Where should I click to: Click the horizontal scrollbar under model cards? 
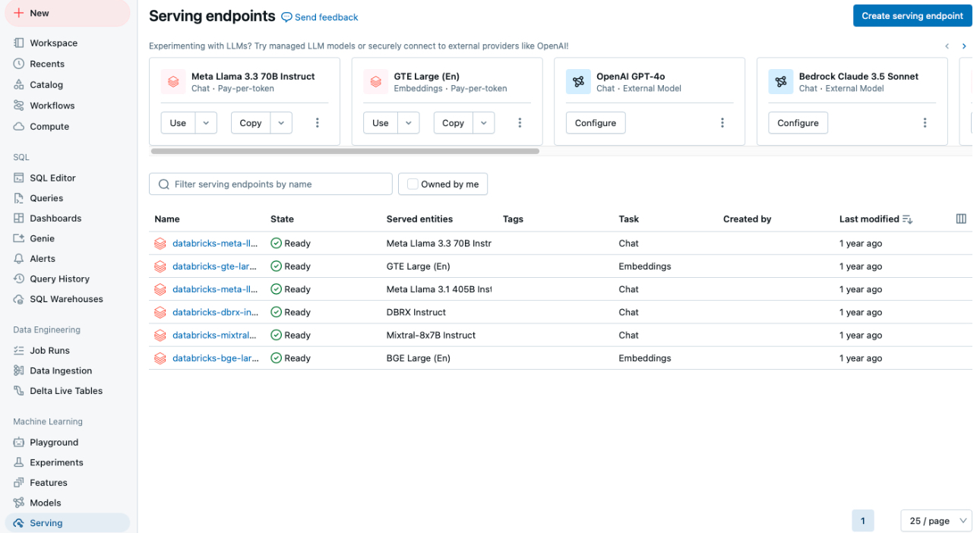(345, 151)
